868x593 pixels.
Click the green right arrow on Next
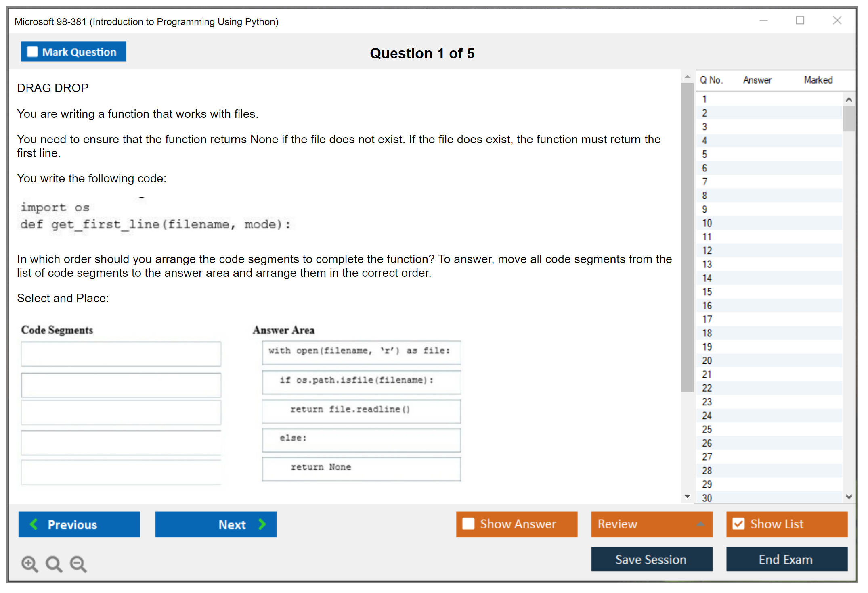point(262,524)
